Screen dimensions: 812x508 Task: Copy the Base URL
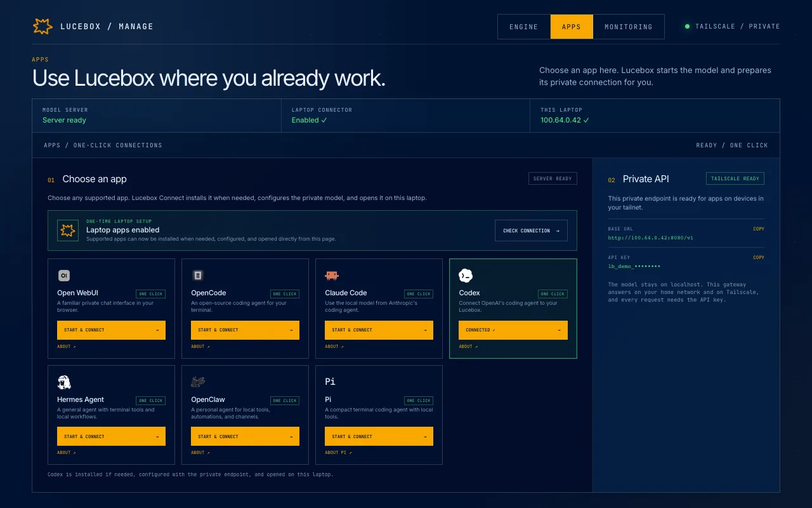coord(759,229)
